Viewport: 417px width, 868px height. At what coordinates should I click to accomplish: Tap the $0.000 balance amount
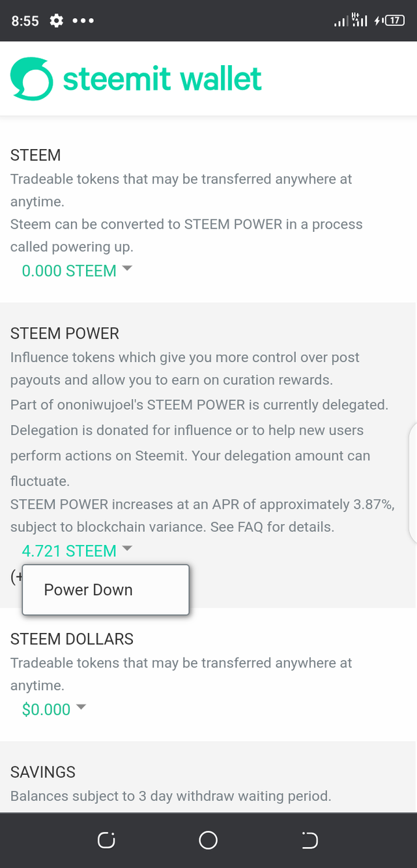[x=46, y=709]
